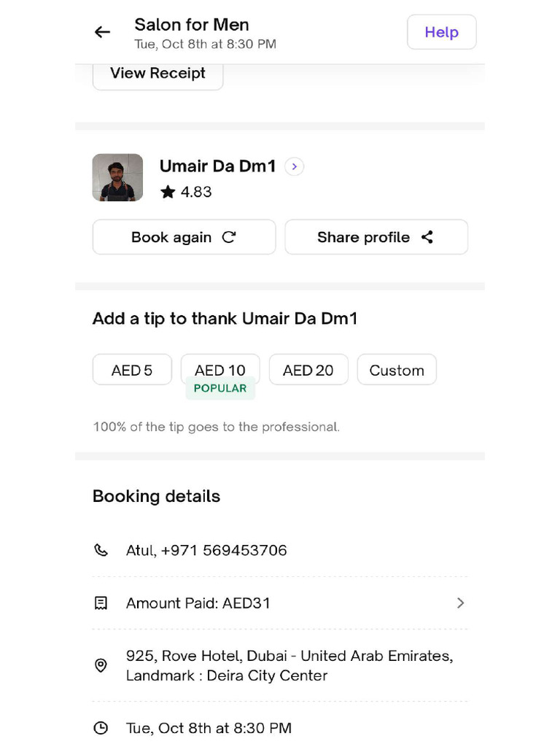
Task: Tap the Rove Hotel address row
Action: [x=289, y=665]
